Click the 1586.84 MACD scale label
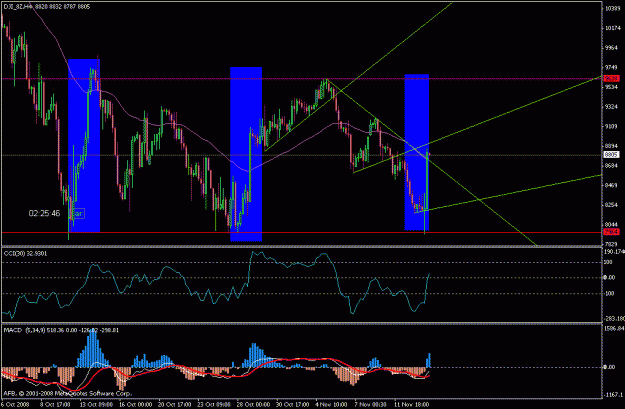The width and height of the screenshot is (625, 409). [614, 328]
